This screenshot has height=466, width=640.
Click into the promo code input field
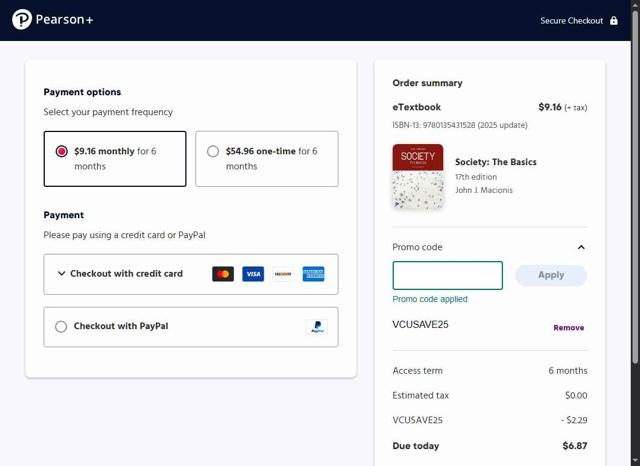tap(448, 275)
